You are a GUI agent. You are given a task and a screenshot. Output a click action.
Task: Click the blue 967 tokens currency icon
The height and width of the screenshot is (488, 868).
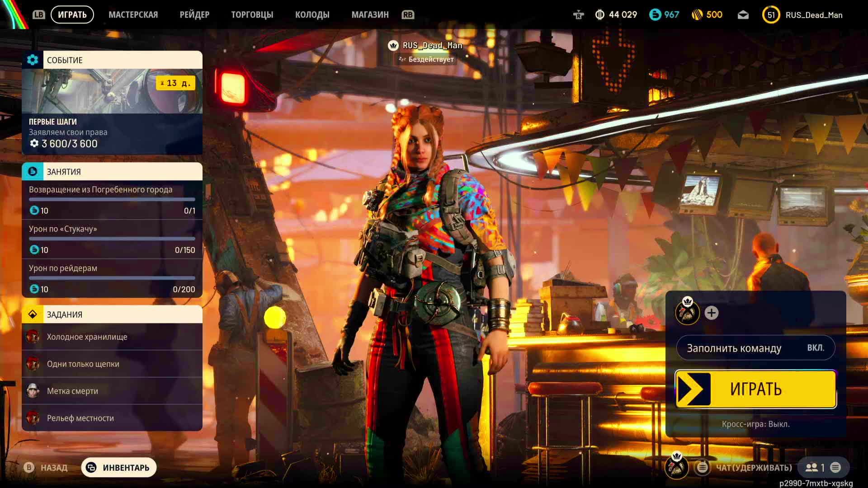[655, 15]
